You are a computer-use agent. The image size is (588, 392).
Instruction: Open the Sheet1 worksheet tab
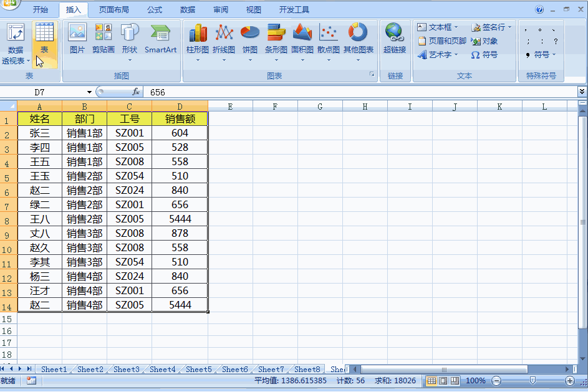coord(54,370)
